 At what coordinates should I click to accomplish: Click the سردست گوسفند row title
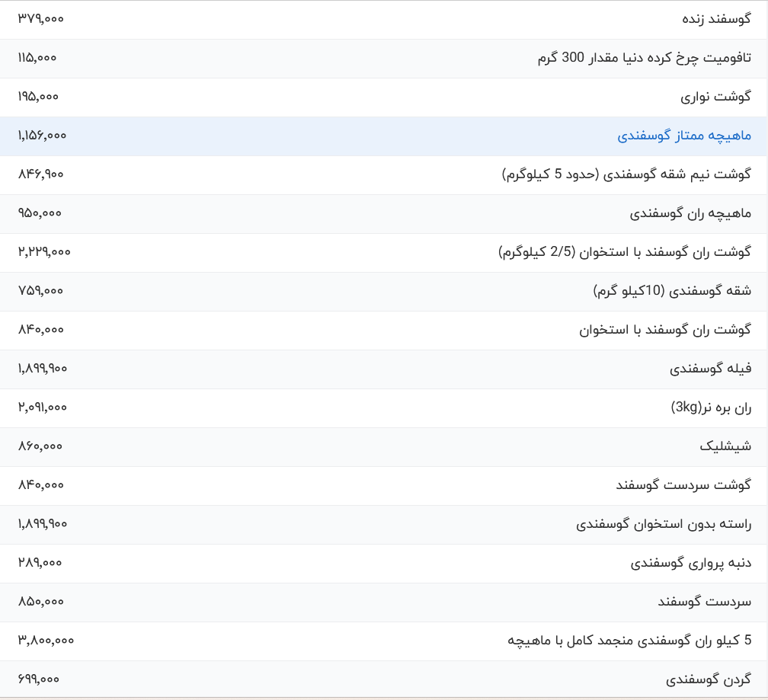[704, 602]
